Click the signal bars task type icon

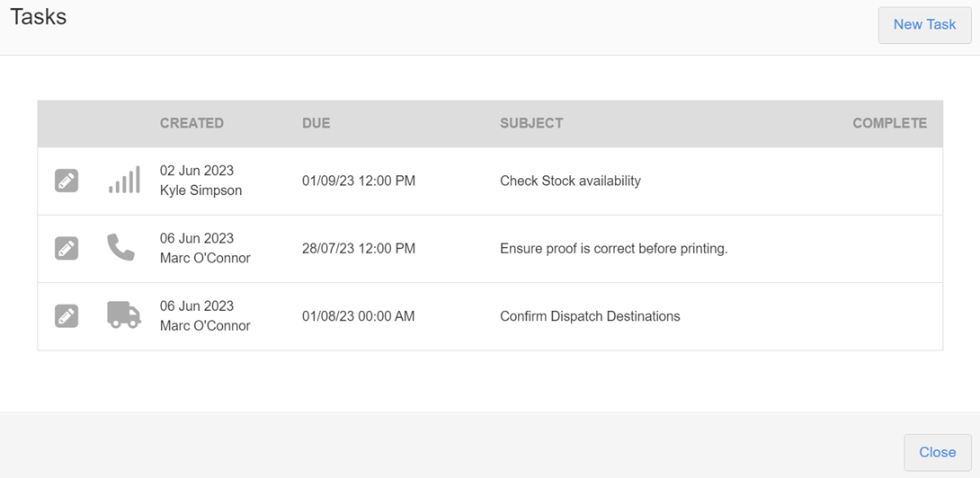tap(124, 181)
